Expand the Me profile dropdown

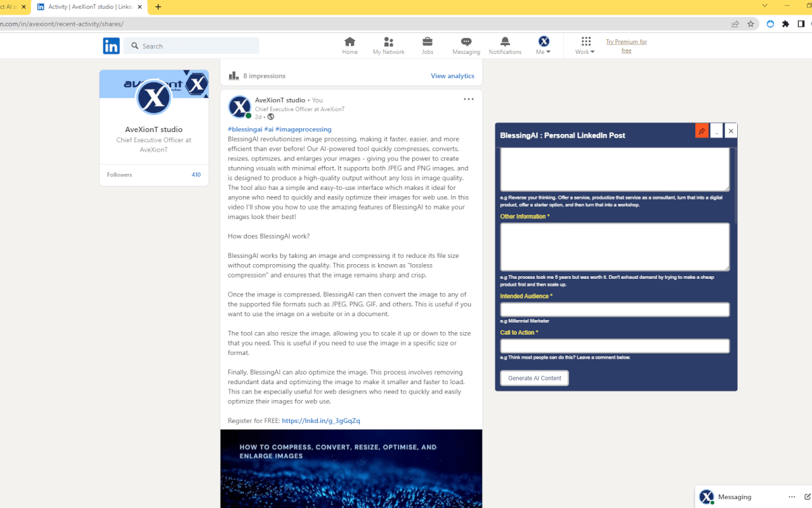click(x=544, y=46)
